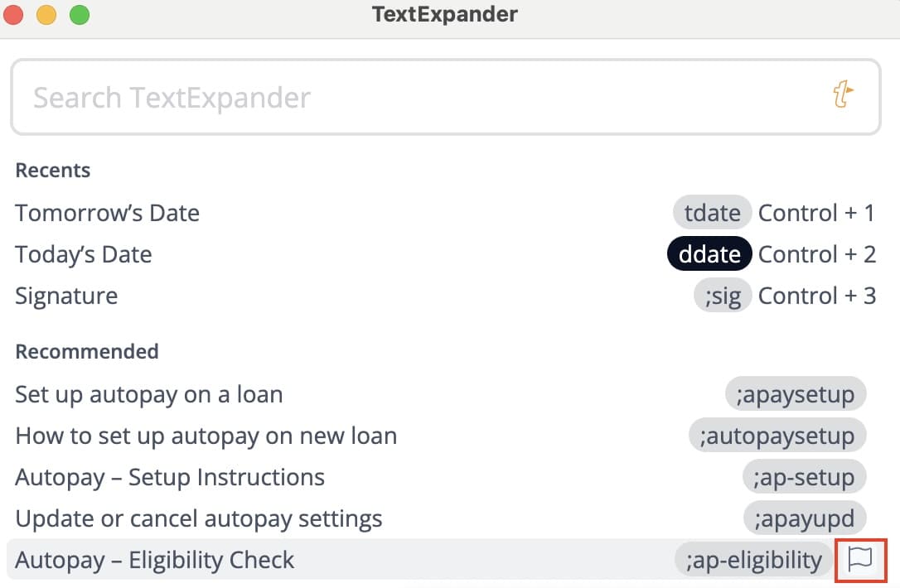Select the Tomorrow's Date snippet

tap(108, 213)
